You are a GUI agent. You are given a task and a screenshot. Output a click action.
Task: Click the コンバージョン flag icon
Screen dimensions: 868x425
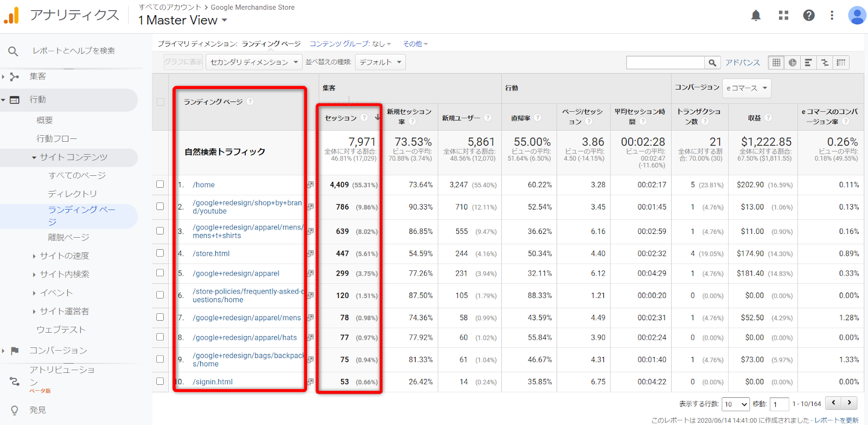coord(15,351)
